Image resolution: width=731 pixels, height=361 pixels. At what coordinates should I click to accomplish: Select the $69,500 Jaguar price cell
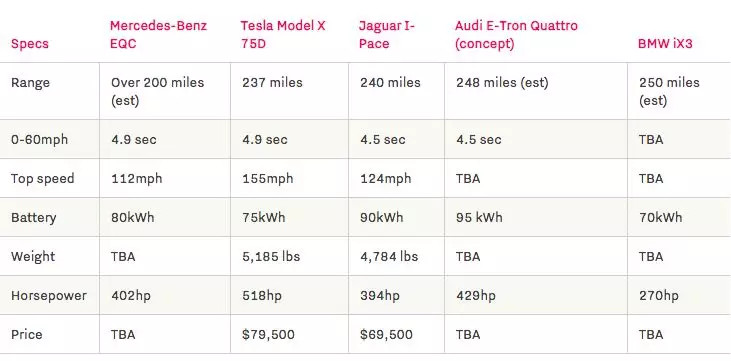click(386, 334)
